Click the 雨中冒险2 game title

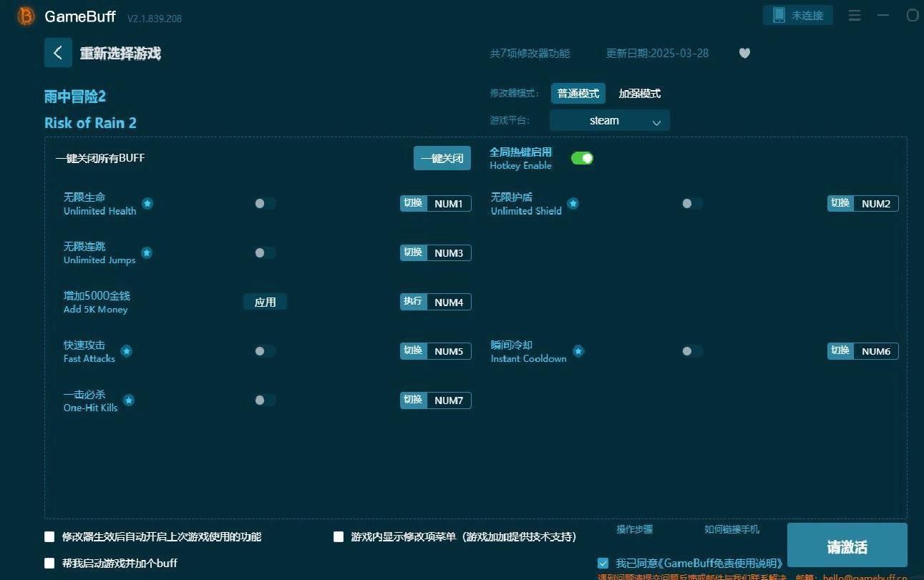75,97
